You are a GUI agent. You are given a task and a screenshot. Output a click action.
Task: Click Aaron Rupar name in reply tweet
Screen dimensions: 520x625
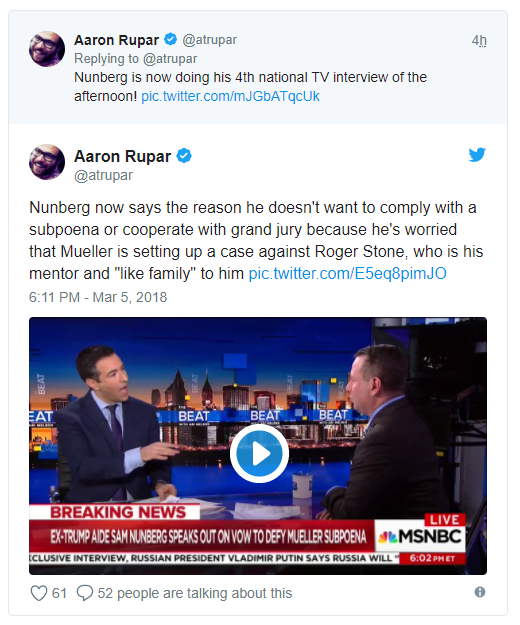(117, 40)
